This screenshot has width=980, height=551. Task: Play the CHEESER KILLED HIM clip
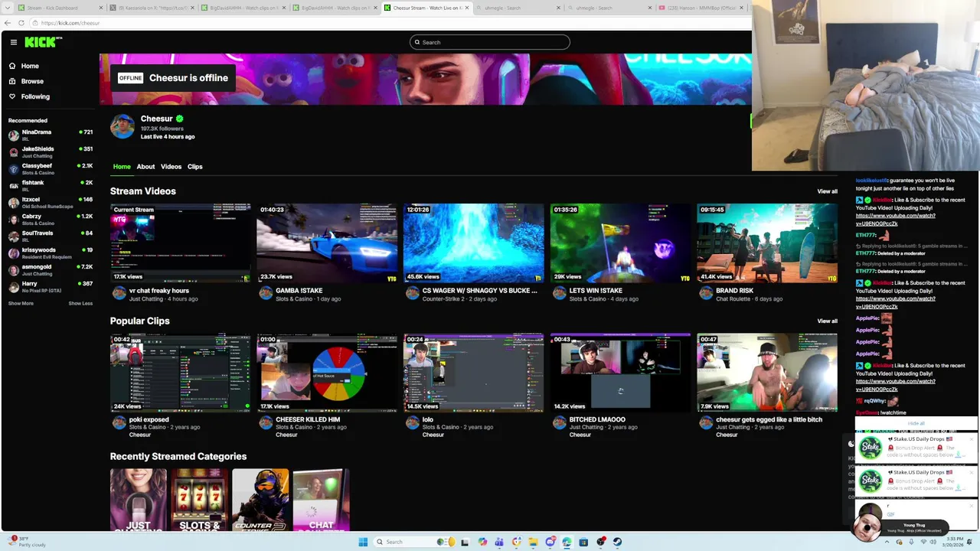[x=327, y=373]
